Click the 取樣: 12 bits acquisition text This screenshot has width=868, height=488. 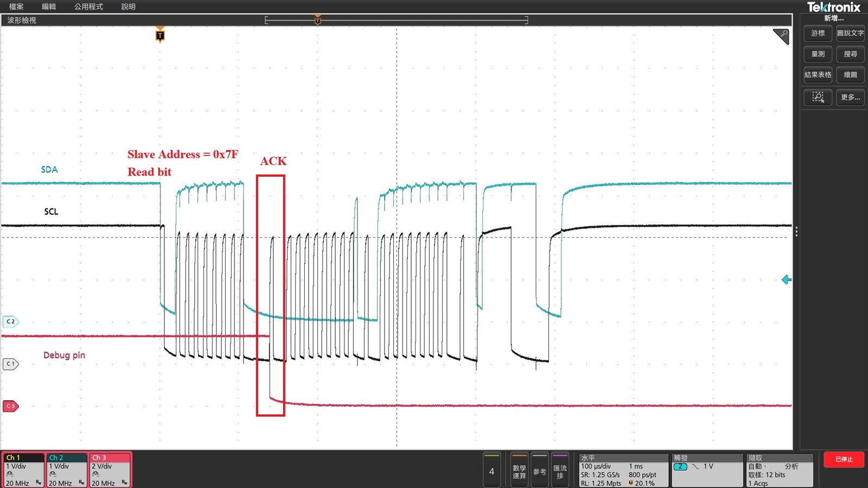(x=767, y=475)
